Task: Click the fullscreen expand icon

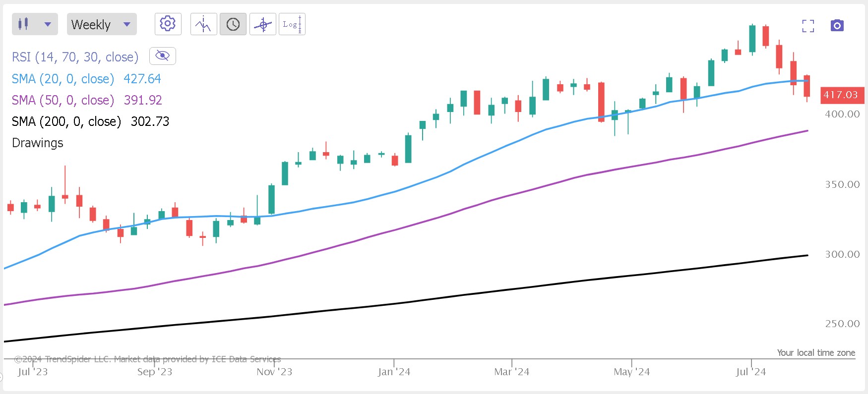Action: [808, 26]
